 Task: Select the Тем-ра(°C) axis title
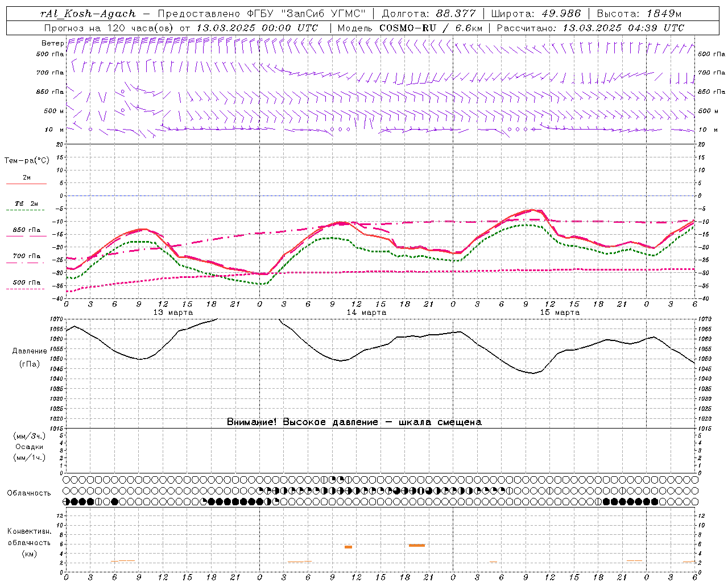point(27,161)
